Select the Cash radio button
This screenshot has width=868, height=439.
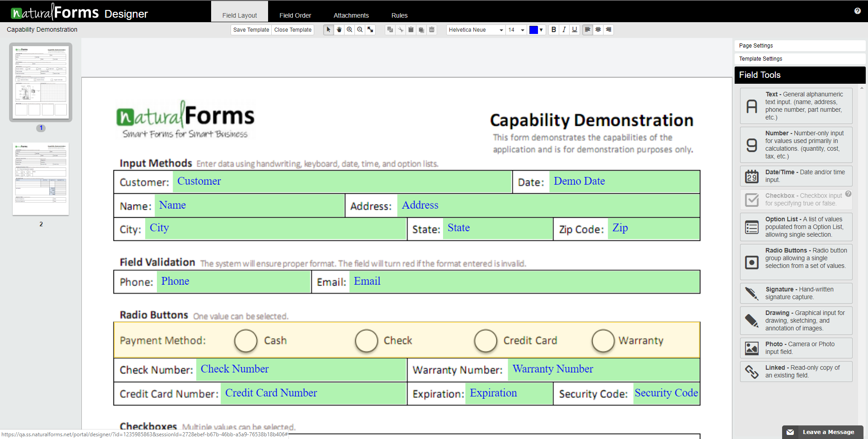tap(246, 341)
